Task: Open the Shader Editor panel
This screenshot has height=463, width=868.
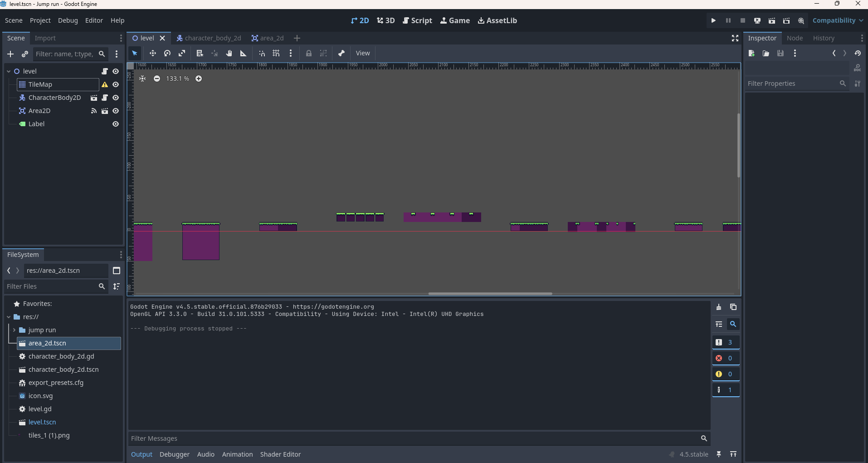Action: 280,454
